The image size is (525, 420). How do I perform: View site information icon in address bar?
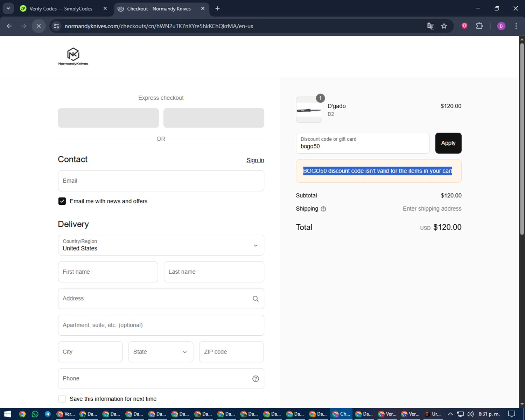[x=56, y=26]
